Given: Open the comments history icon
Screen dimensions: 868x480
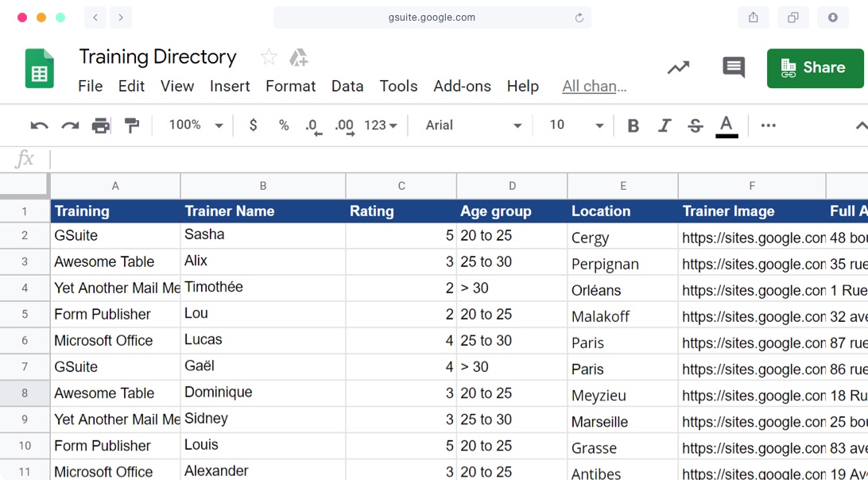Looking at the screenshot, I should click(x=734, y=68).
